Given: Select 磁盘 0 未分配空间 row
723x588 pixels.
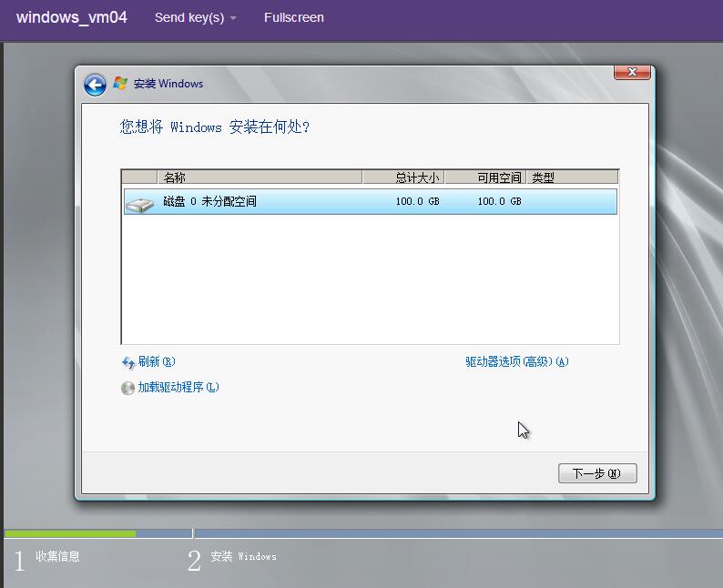Looking at the screenshot, I should [371, 201].
